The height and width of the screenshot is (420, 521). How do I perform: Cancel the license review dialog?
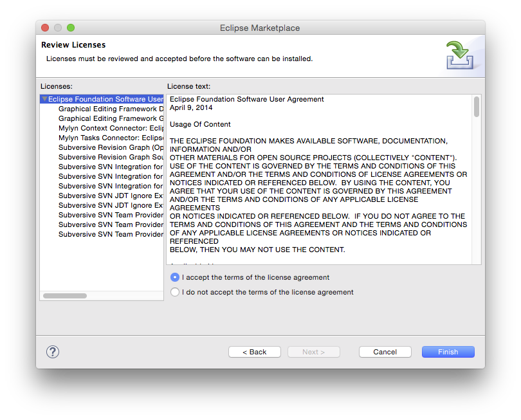point(385,352)
